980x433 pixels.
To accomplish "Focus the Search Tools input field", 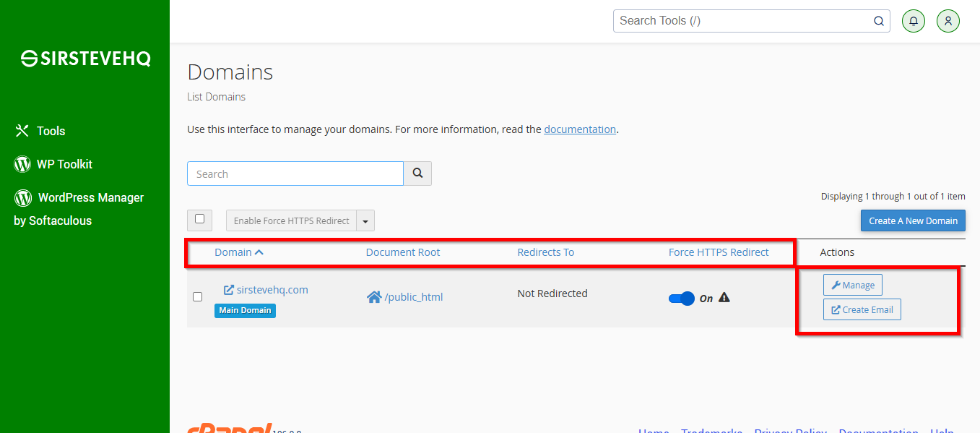I will point(742,21).
